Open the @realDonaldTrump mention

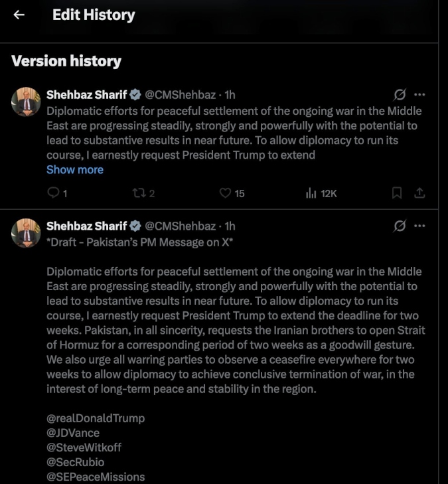coord(96,418)
